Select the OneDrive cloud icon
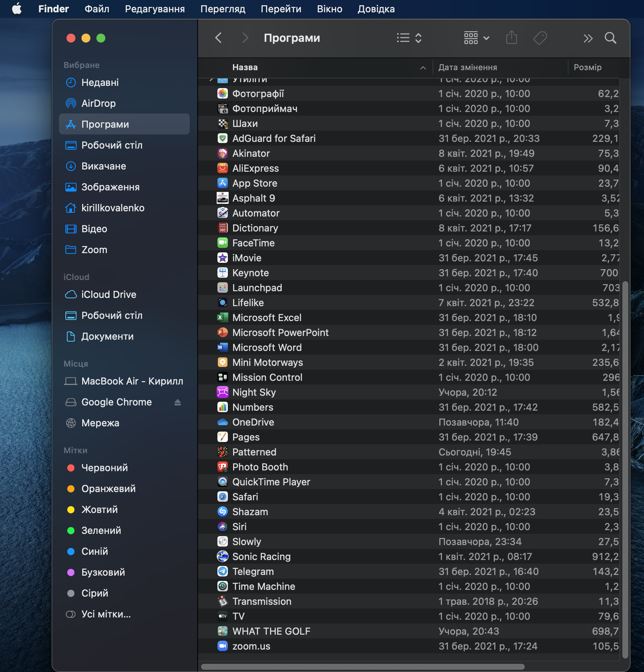Viewport: 644px width, 672px height. 223,422
